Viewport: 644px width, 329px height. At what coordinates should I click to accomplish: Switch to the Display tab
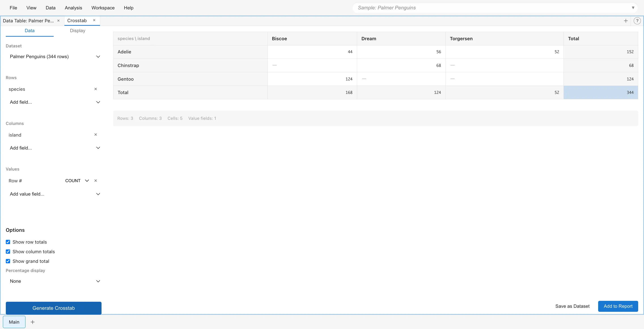pyautogui.click(x=77, y=30)
